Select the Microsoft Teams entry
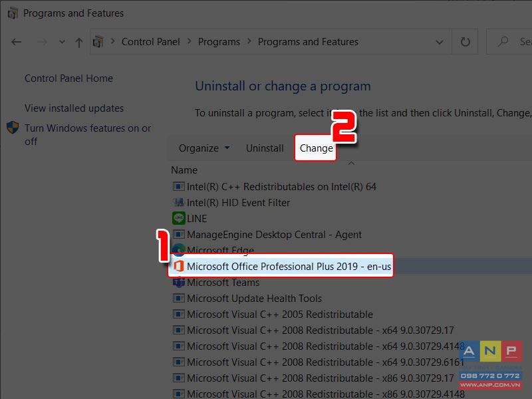This screenshot has height=399, width=532. point(223,282)
